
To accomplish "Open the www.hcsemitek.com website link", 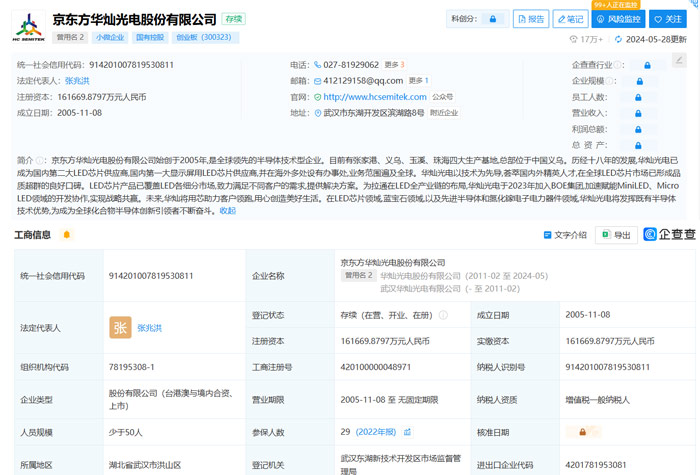I will coord(374,97).
